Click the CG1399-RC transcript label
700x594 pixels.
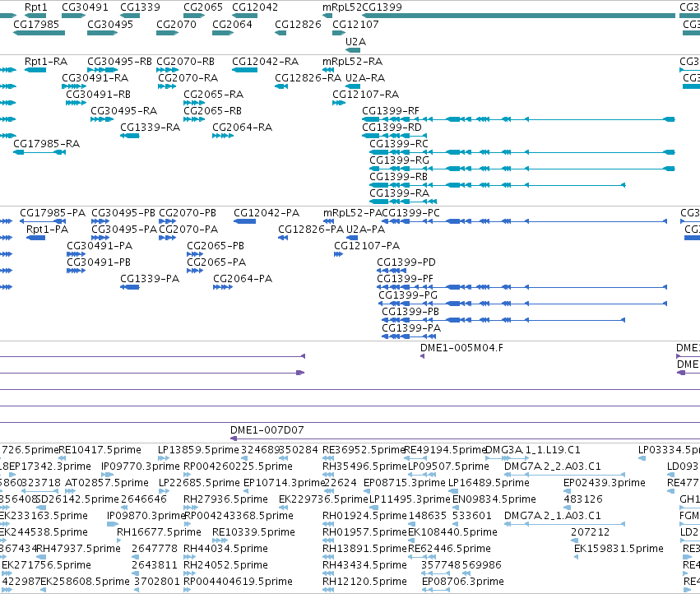[399, 144]
